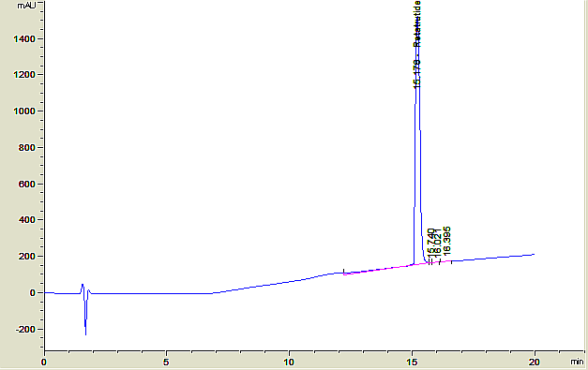The width and height of the screenshot is (588, 370).
Task: Click the -200 y-axis tick label
Action: (25, 329)
